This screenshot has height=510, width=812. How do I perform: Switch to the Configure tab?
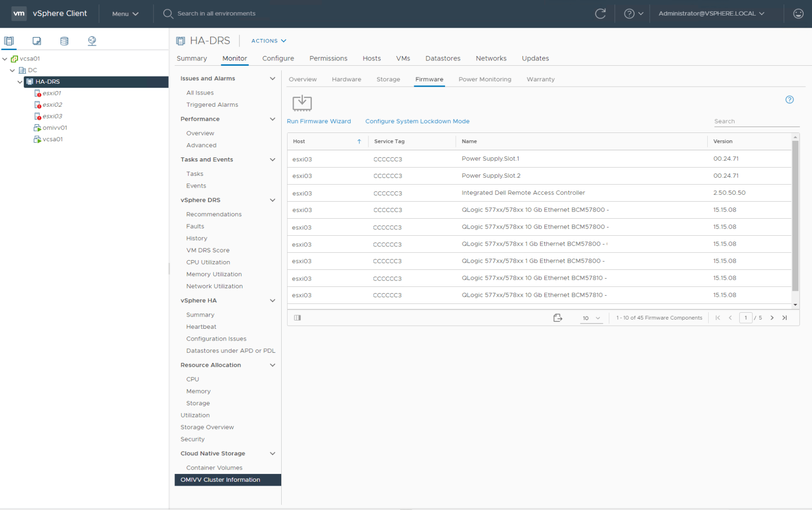(x=278, y=58)
